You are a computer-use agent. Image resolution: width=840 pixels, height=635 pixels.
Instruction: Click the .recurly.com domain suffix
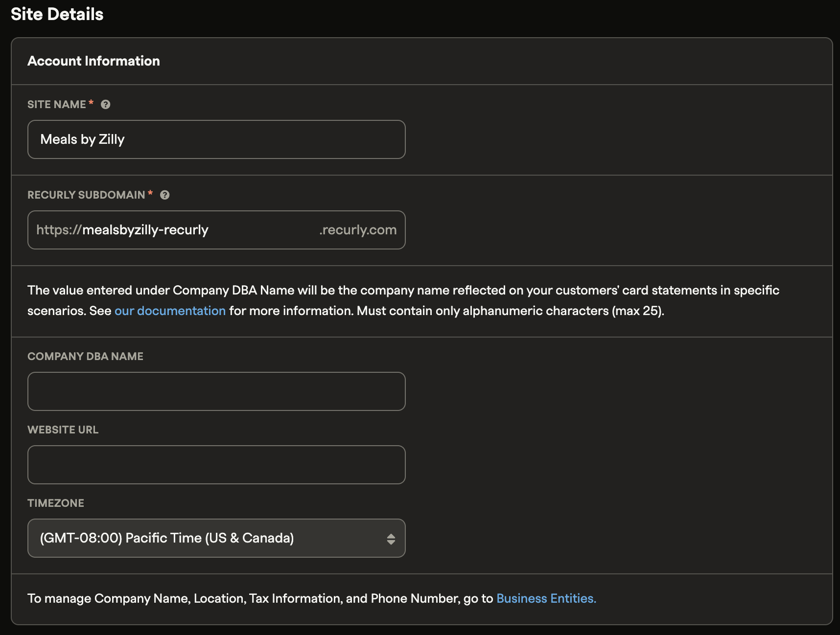point(358,230)
